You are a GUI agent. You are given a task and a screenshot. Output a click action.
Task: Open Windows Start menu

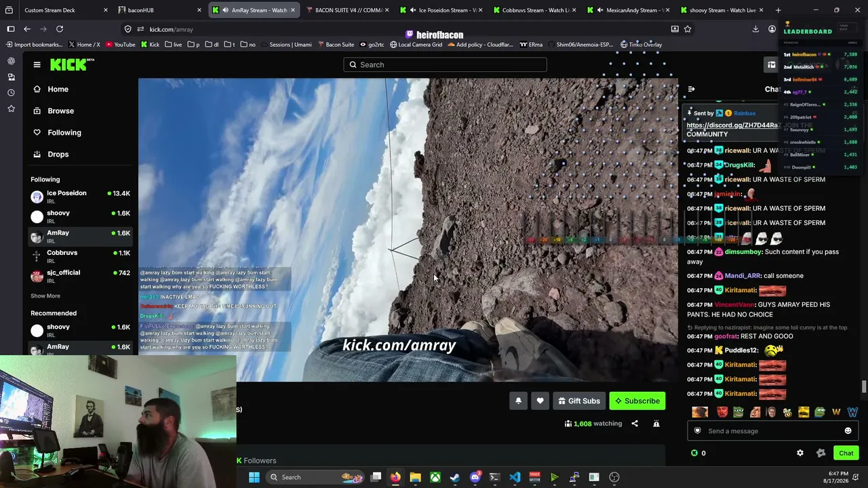click(254, 477)
